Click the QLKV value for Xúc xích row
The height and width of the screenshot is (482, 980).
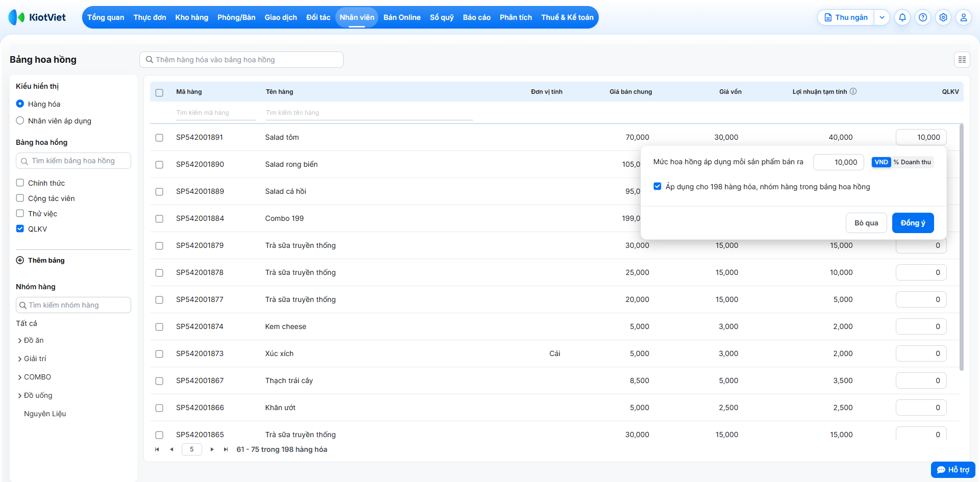pos(921,353)
